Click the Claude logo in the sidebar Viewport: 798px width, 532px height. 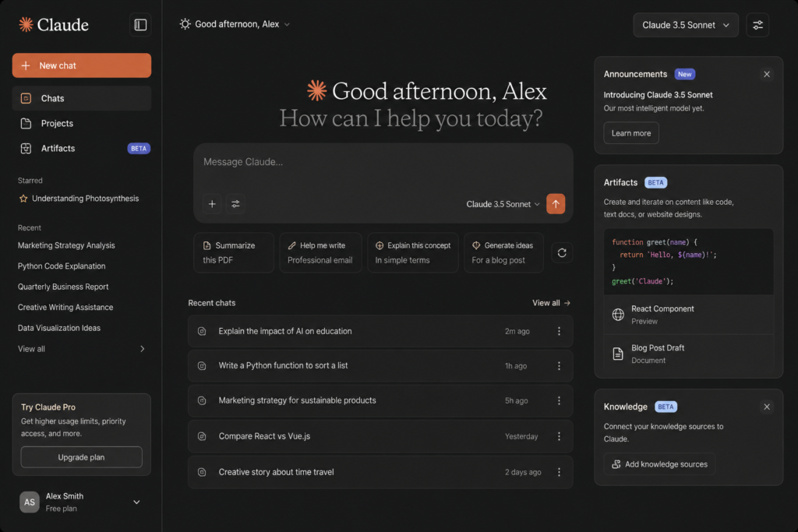(x=54, y=24)
